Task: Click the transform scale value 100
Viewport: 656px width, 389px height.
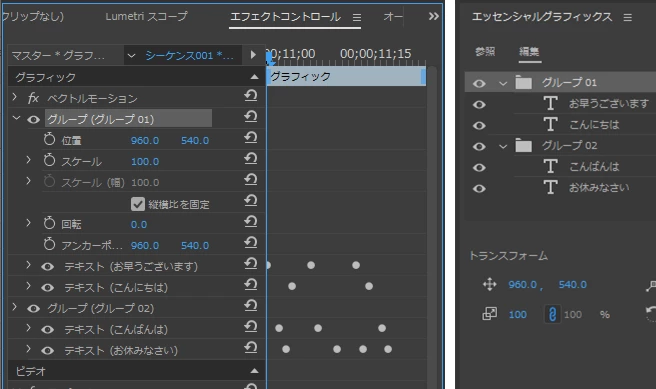Action: point(518,315)
